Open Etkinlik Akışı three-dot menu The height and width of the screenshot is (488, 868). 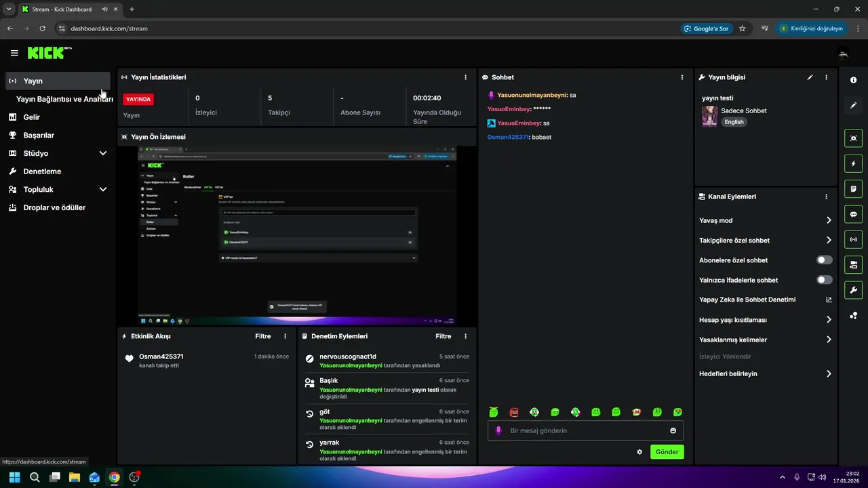coord(285,336)
